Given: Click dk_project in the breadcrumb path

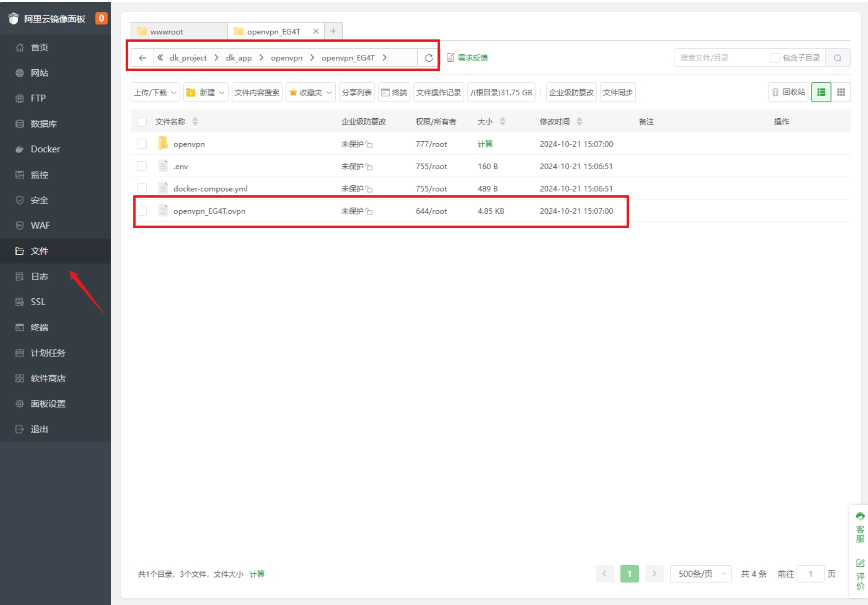Looking at the screenshot, I should point(188,58).
